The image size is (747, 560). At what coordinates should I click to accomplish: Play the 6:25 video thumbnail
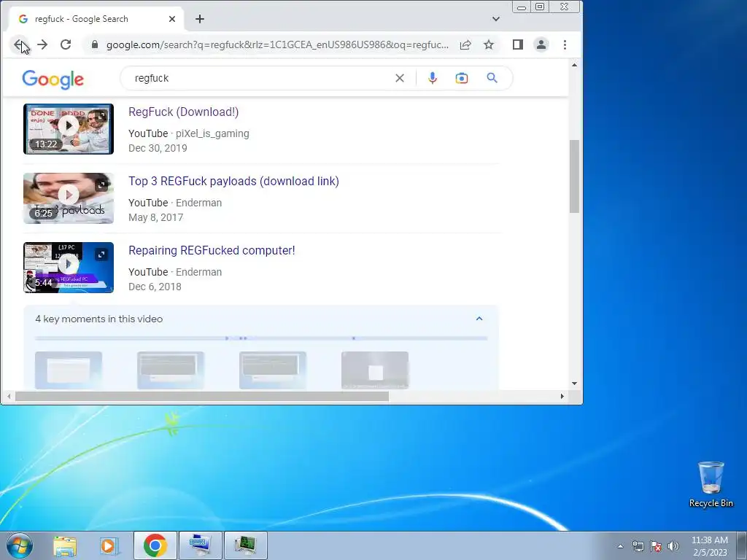[x=69, y=195]
